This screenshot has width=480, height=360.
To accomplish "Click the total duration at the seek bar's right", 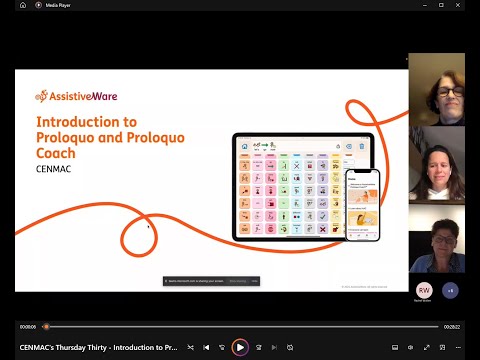I will [452, 327].
